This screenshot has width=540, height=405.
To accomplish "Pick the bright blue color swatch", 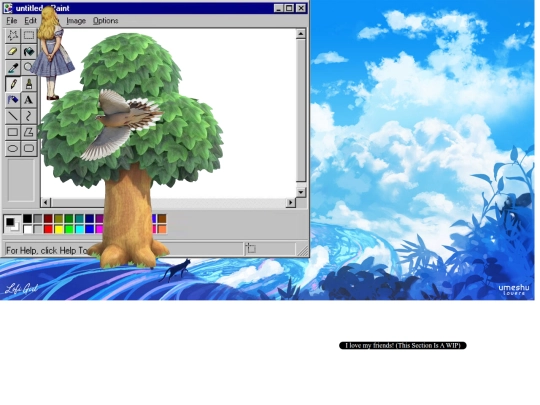I will [x=90, y=229].
